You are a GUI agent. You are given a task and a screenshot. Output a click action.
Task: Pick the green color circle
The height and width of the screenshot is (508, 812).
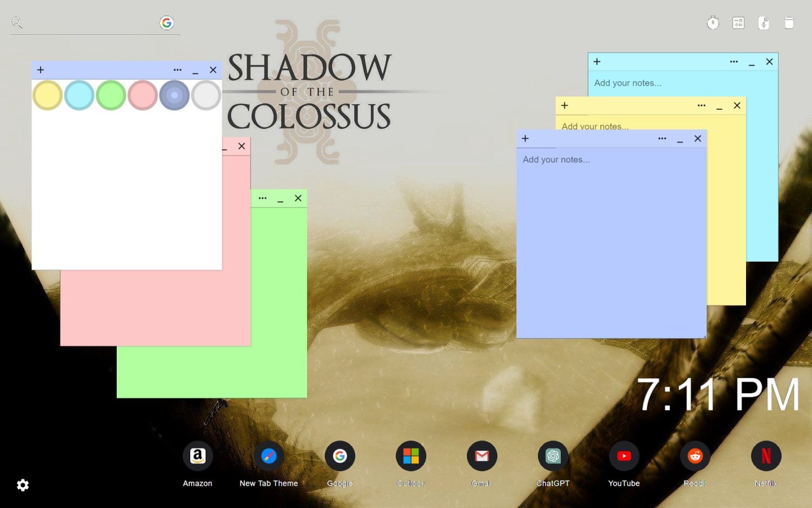[111, 95]
